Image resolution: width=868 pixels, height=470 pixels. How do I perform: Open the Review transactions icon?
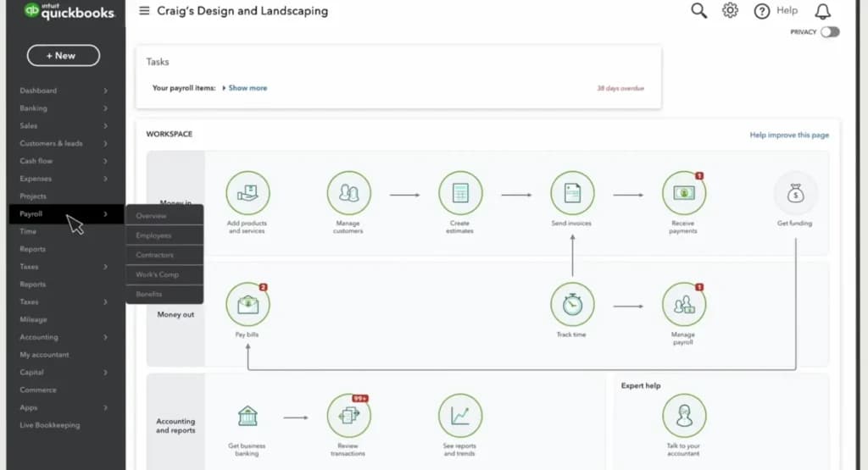(348, 416)
